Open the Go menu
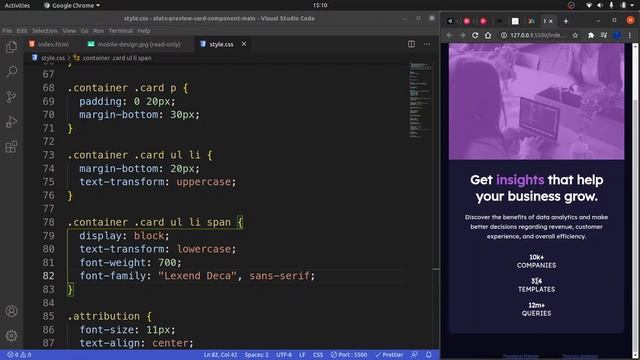Viewport: 640px width, 360px height. [x=84, y=31]
